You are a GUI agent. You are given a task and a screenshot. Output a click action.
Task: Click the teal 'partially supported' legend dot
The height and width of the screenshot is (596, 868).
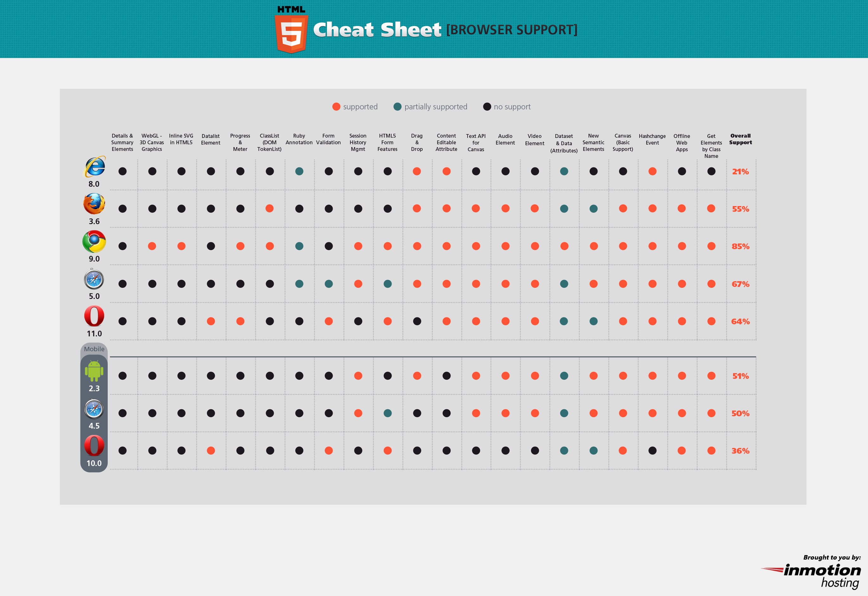(397, 107)
